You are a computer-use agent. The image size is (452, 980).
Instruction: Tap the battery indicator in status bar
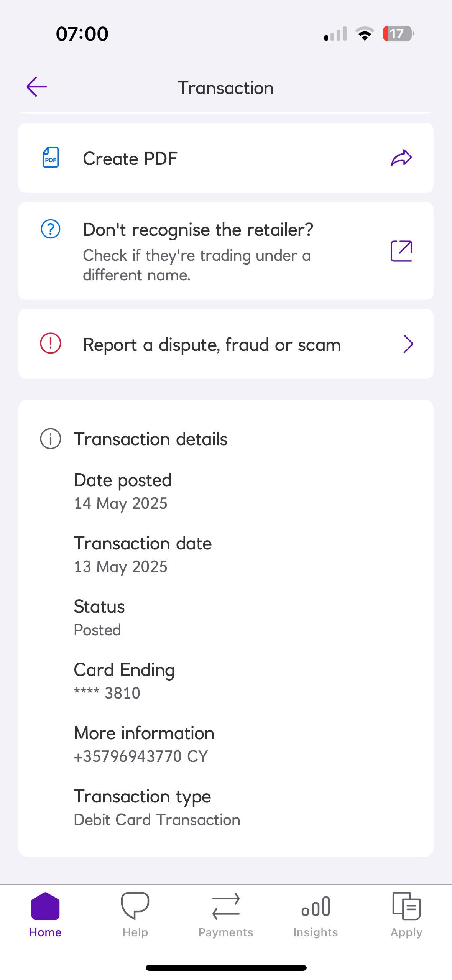pos(398,34)
